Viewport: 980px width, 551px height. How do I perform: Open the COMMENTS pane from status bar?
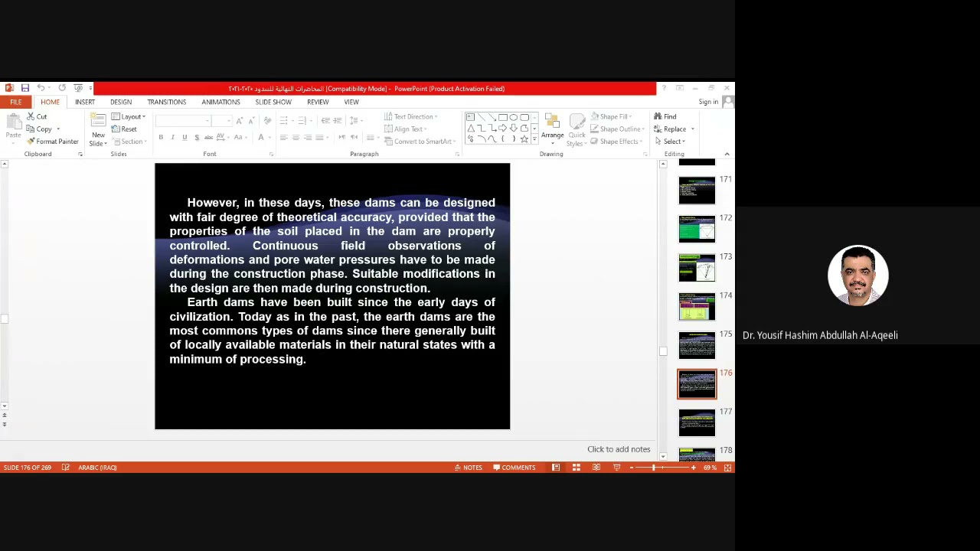pos(514,468)
